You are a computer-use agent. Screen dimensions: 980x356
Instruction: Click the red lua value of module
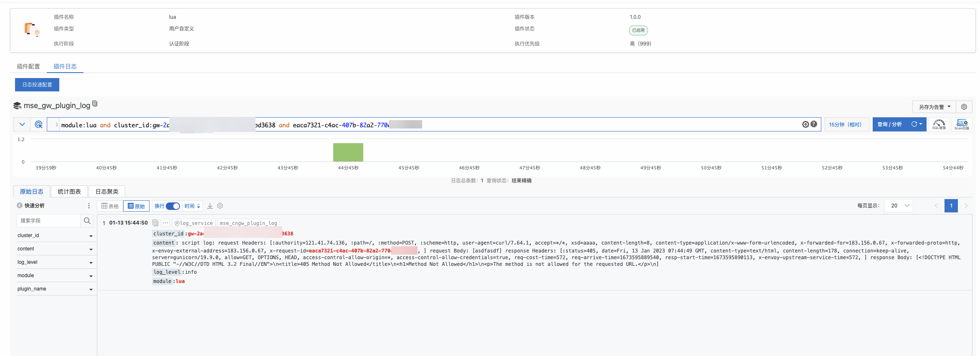coord(180,281)
